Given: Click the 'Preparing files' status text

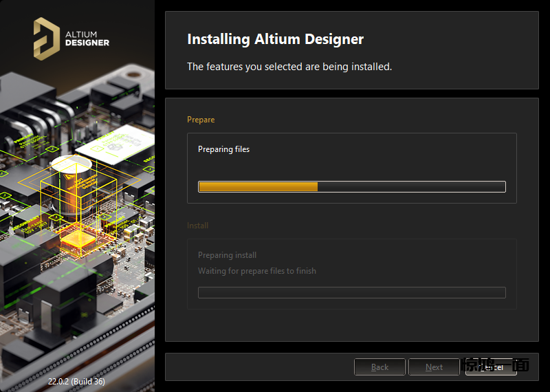Looking at the screenshot, I should pos(223,149).
